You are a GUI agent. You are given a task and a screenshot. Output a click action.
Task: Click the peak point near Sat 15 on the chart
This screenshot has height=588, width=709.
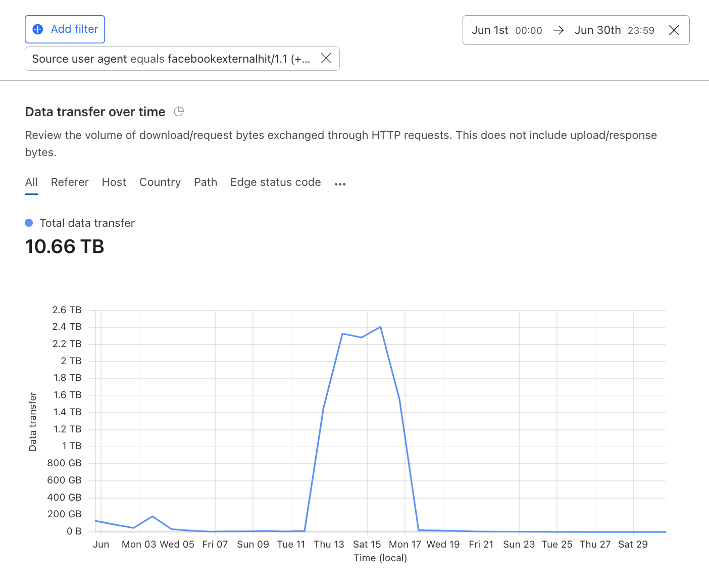click(x=380, y=326)
